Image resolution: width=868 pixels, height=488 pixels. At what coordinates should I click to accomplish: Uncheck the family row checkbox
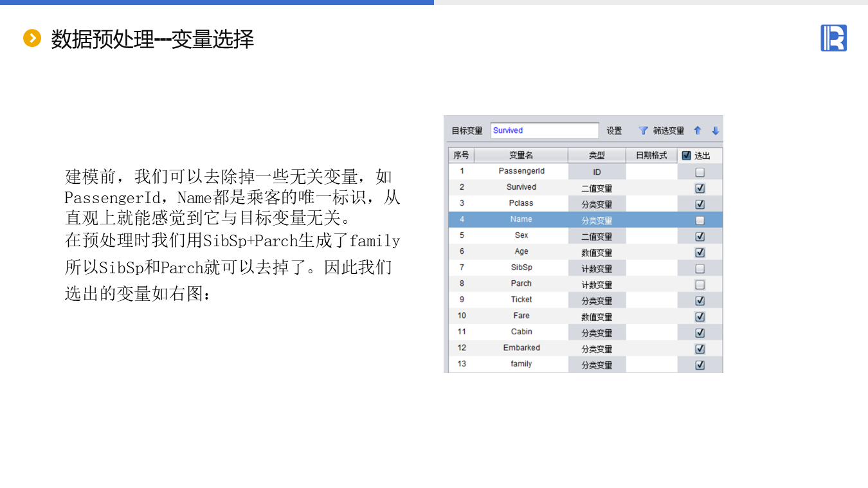point(700,365)
